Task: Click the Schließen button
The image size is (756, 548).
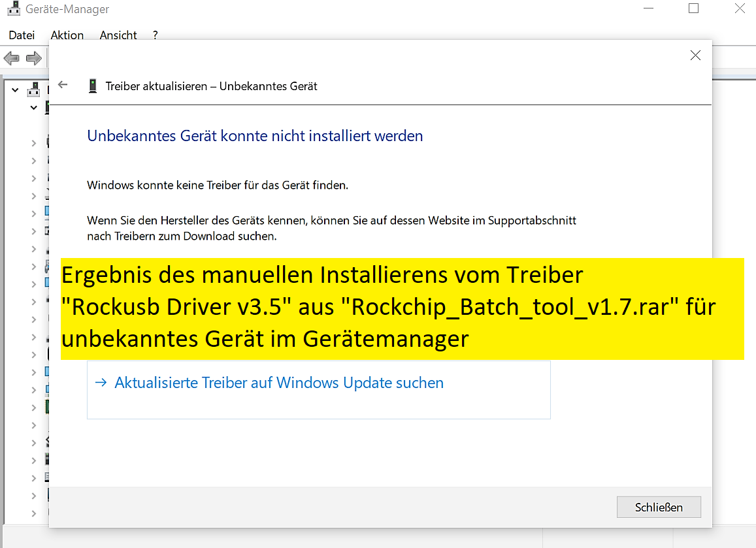Action: tap(659, 507)
